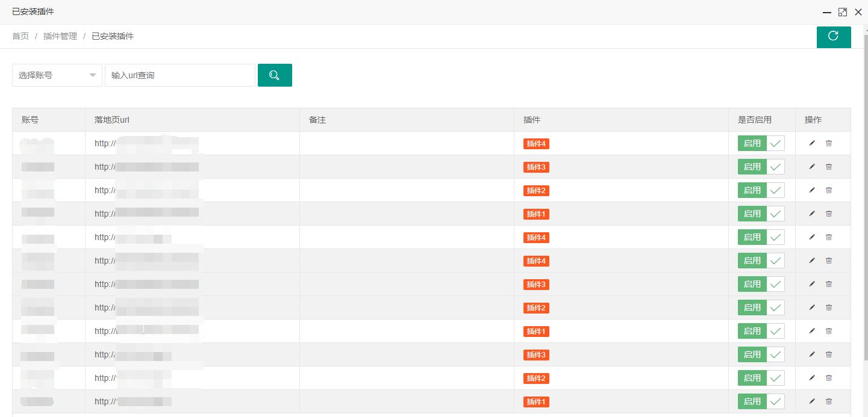Toggle the 启用 switch in last row

(761, 401)
